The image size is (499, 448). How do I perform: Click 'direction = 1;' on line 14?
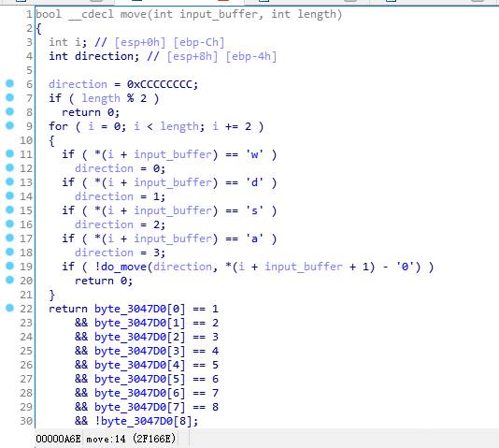pos(120,196)
